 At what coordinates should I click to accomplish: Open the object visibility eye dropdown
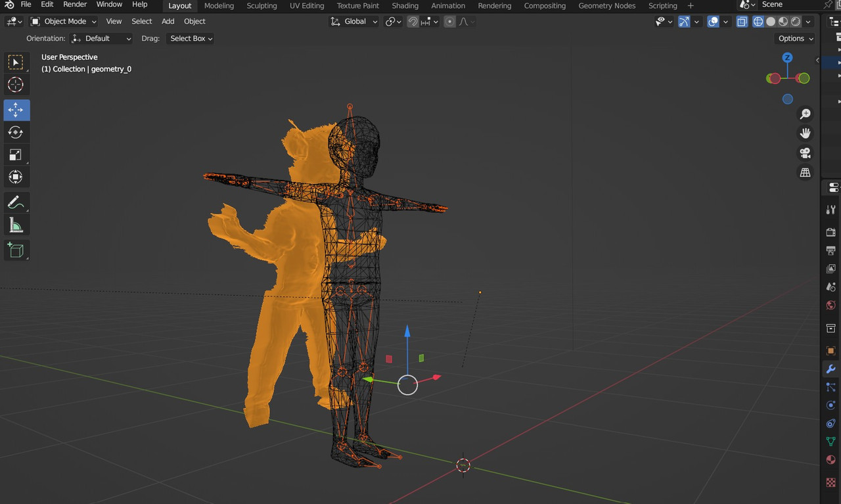(x=664, y=22)
